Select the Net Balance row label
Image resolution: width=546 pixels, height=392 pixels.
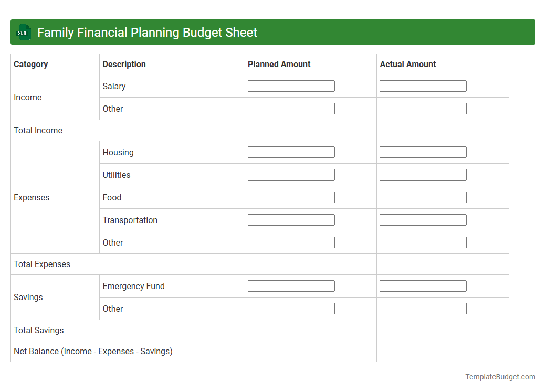(93, 351)
